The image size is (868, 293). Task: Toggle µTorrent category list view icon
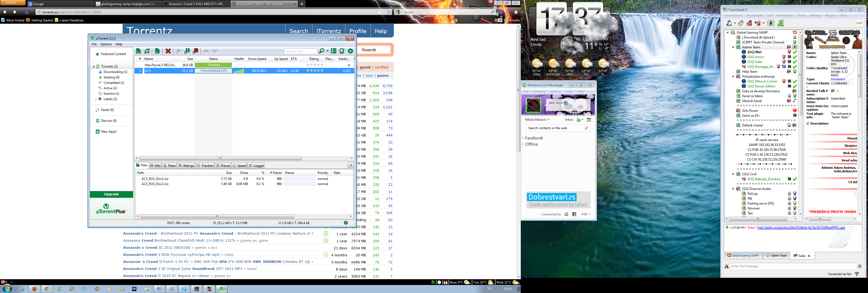point(333,51)
